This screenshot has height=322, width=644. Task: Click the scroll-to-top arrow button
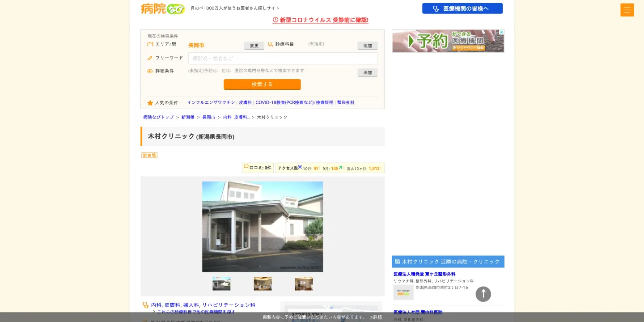[x=483, y=294]
